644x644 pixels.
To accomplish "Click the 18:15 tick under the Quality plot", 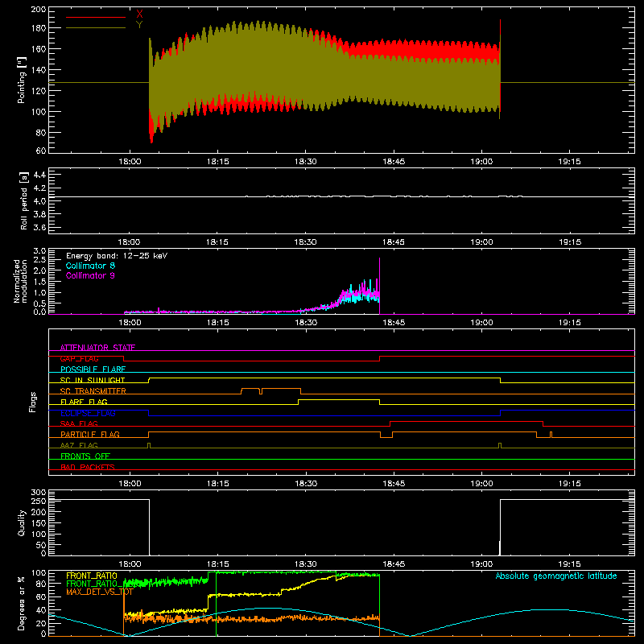I will coord(217,564).
